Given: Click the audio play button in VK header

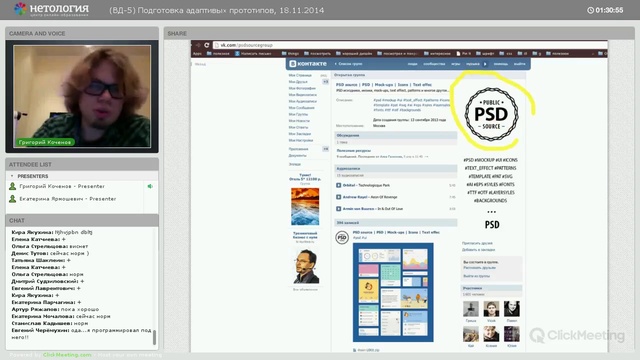Looking at the screenshot, I should (x=485, y=64).
